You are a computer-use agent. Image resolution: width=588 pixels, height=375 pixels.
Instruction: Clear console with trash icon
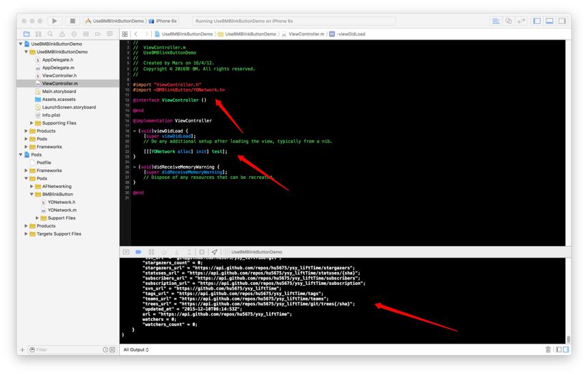pyautogui.click(x=548, y=350)
